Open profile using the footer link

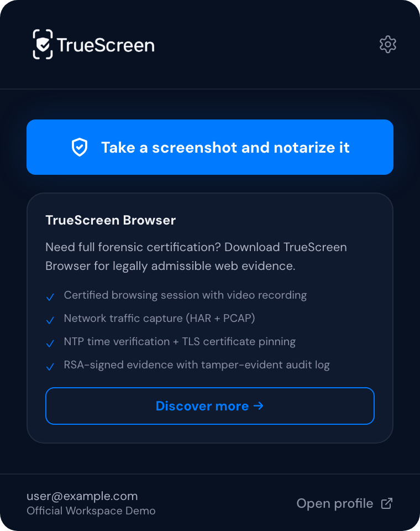tap(335, 503)
